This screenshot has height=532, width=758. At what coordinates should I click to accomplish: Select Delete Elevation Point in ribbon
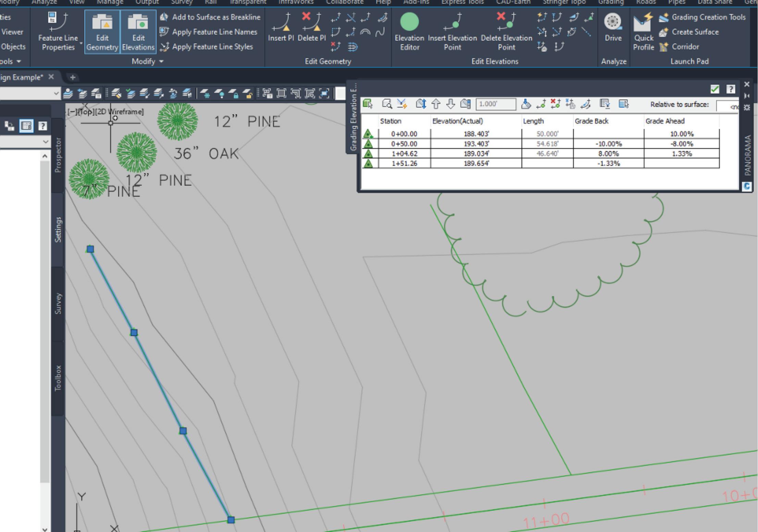point(506,31)
